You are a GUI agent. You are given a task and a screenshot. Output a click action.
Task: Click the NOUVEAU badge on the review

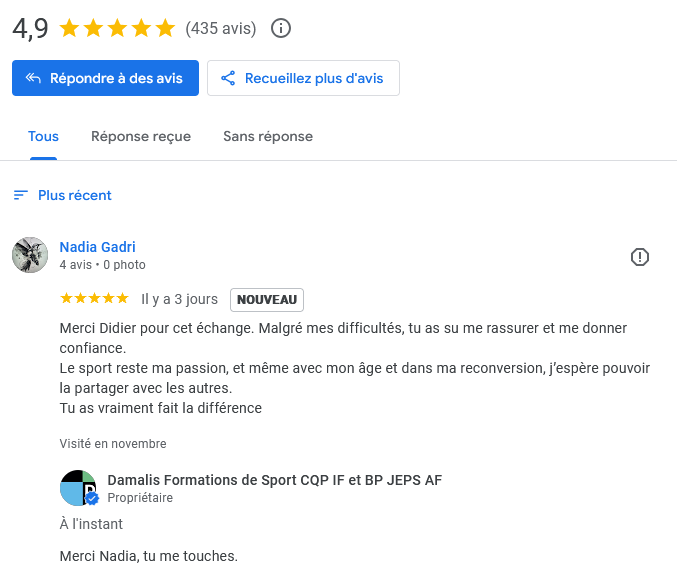click(x=267, y=299)
